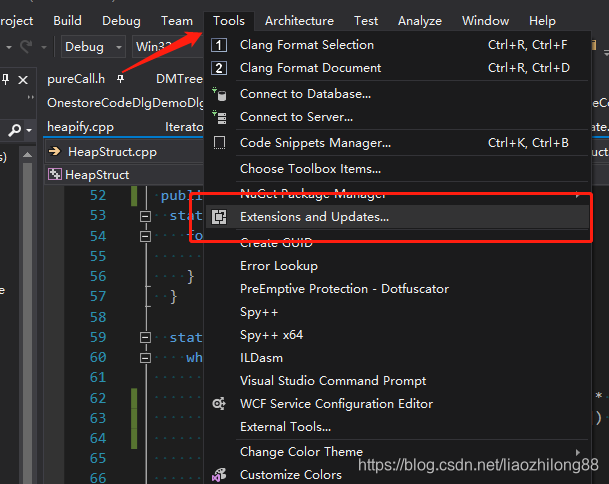Open the Tools menu
609x484 pixels.
(x=229, y=21)
